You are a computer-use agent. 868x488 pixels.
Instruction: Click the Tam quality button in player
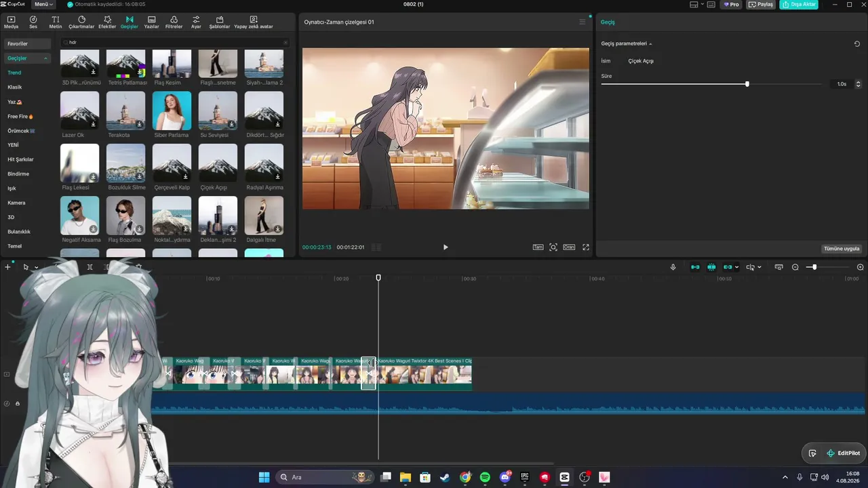(x=538, y=247)
